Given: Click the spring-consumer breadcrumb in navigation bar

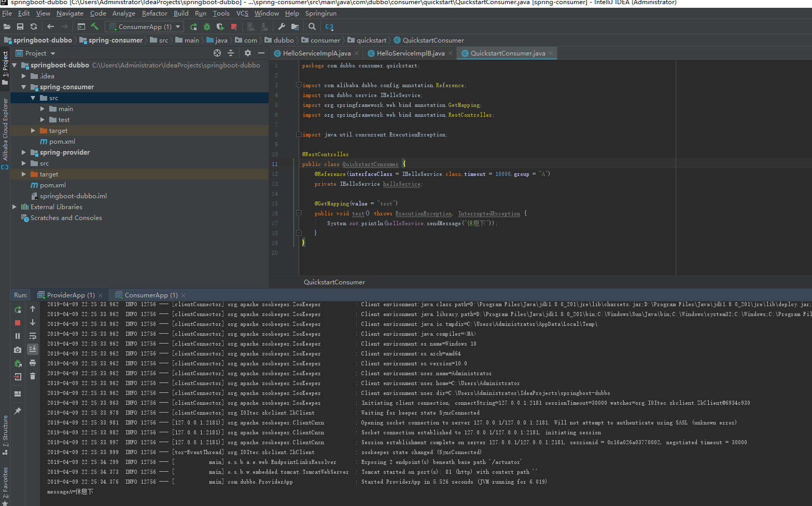Looking at the screenshot, I should click(x=115, y=40).
